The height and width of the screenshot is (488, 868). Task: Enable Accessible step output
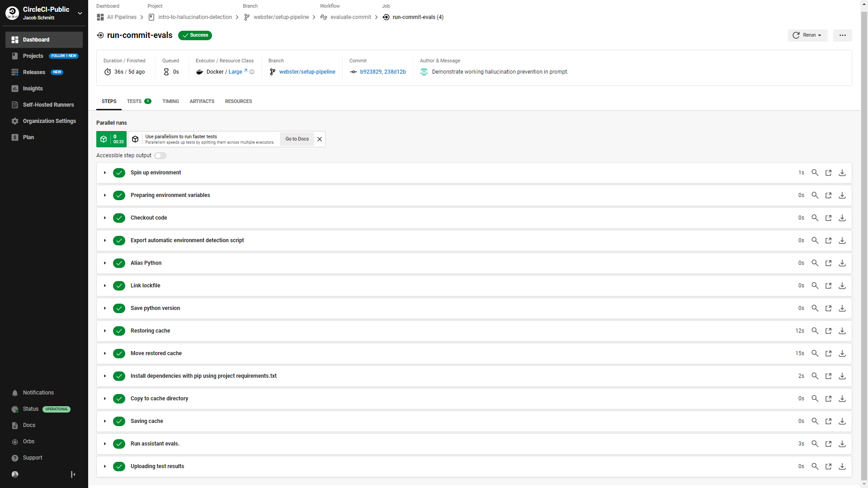(160, 155)
